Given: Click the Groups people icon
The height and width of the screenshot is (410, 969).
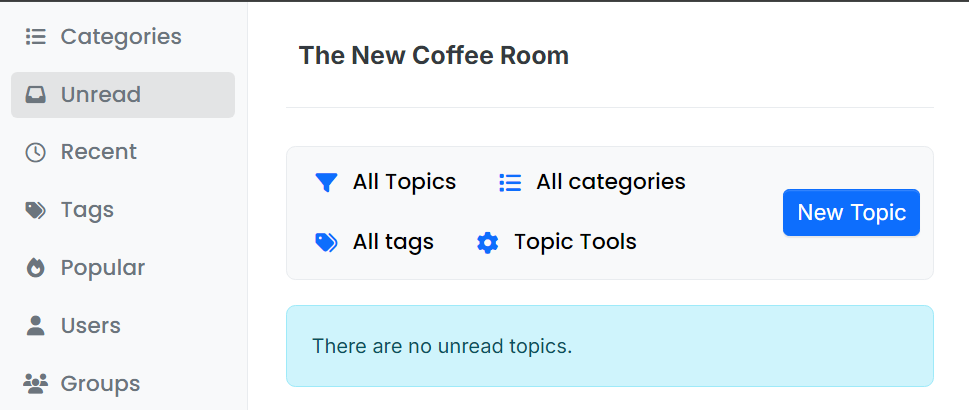Looking at the screenshot, I should click(36, 384).
